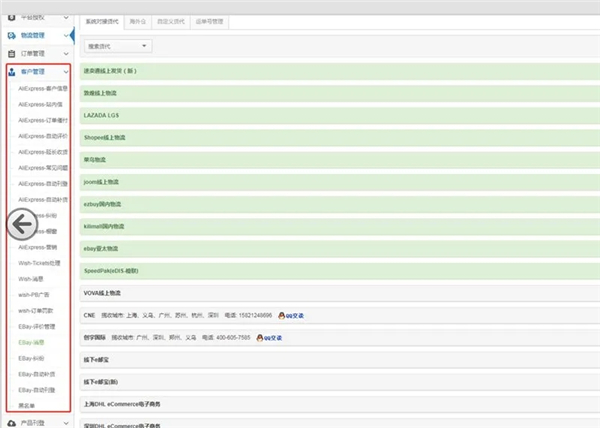Click the 客户管理 person icon
The height and width of the screenshot is (428, 600).
pyautogui.click(x=12, y=72)
